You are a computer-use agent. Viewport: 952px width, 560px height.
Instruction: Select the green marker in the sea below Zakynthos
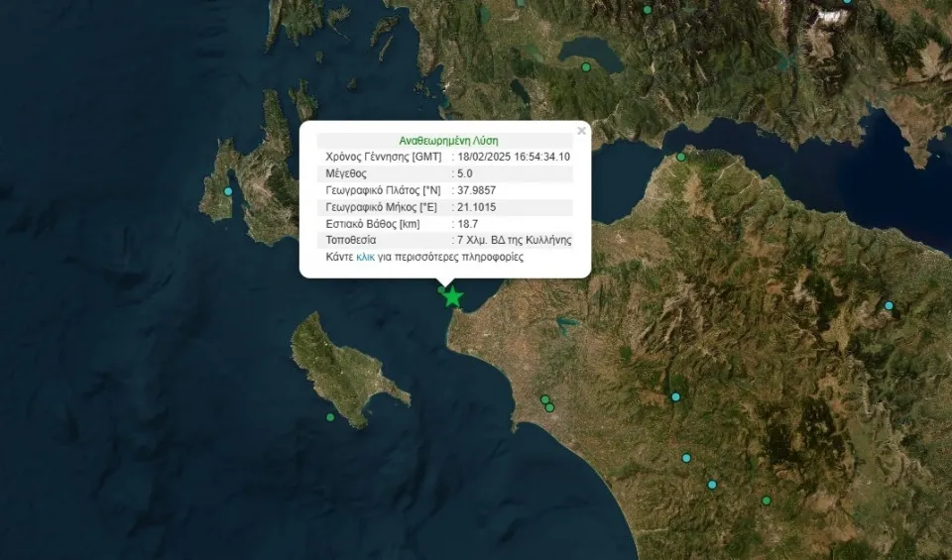point(330,417)
